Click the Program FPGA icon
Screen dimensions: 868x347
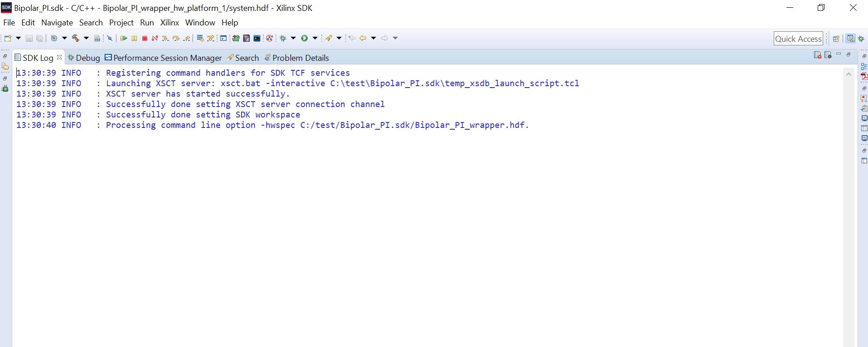pos(236,39)
